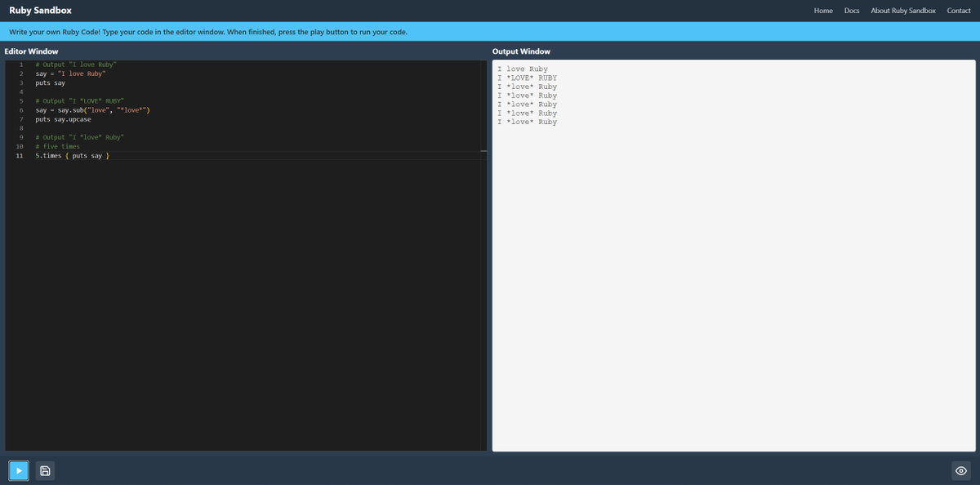Screen dimensions: 980x485
Task: Place the cursor on line 11 '5.times { puts say }'
Action: [72, 155]
